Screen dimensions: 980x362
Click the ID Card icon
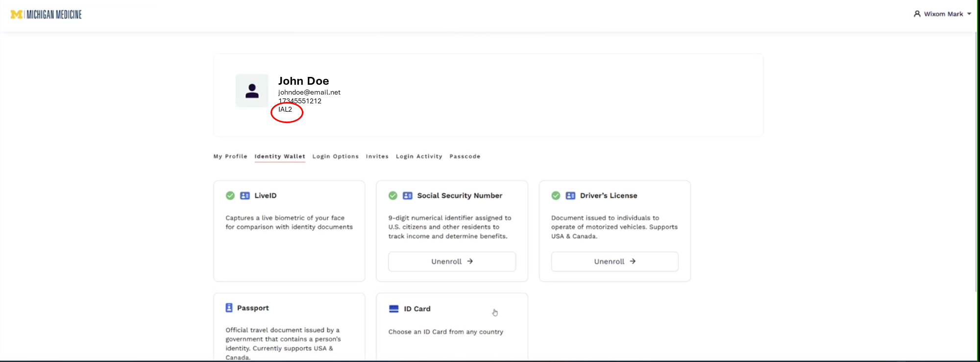(394, 309)
